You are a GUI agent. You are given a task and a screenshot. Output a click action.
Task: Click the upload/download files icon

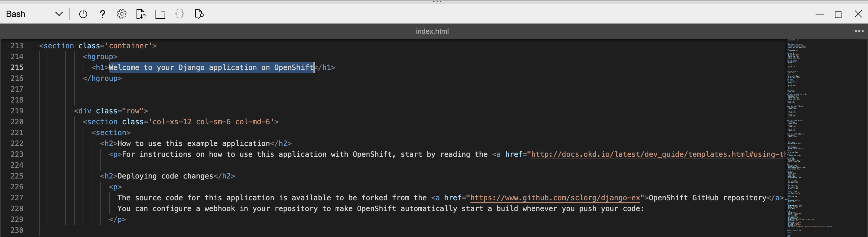click(141, 14)
